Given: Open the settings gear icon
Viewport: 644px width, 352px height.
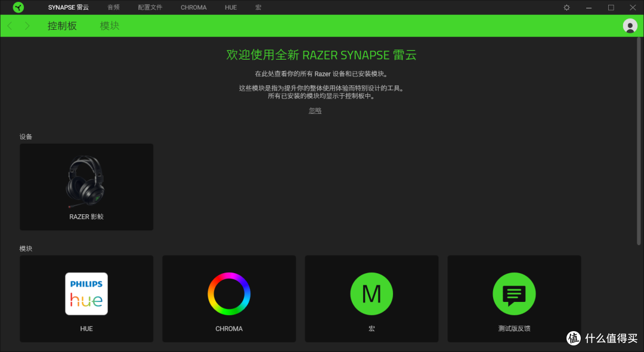Looking at the screenshot, I should [566, 7].
